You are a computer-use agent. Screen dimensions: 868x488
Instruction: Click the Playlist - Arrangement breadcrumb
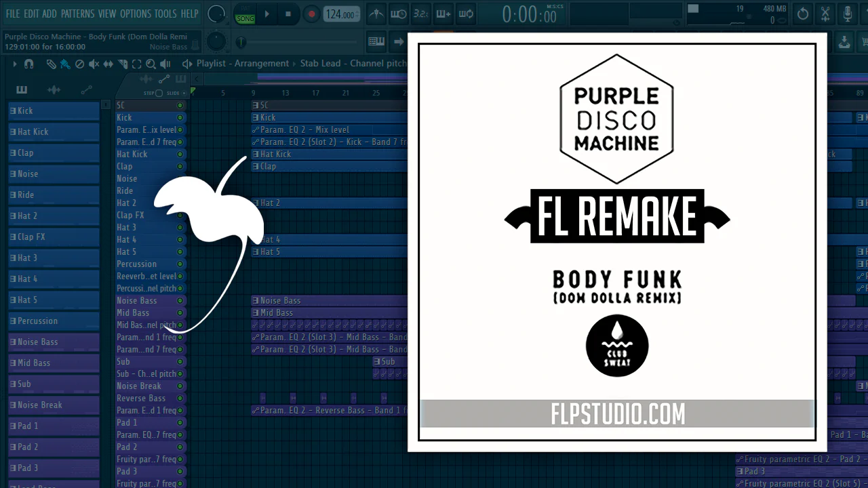click(x=243, y=64)
